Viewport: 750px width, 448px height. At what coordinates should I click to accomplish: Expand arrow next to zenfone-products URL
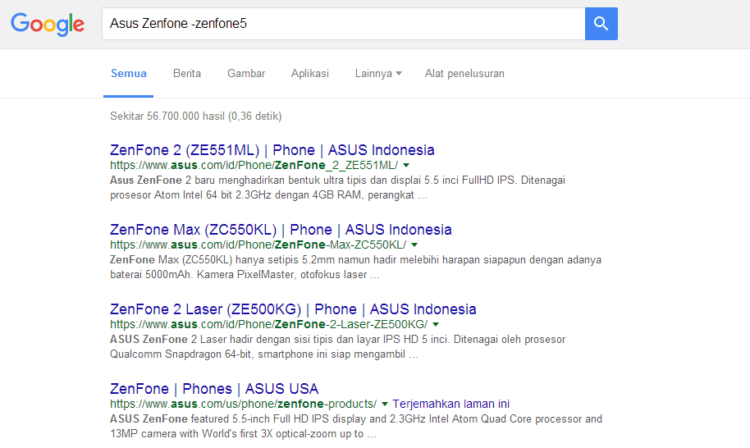click(385, 404)
